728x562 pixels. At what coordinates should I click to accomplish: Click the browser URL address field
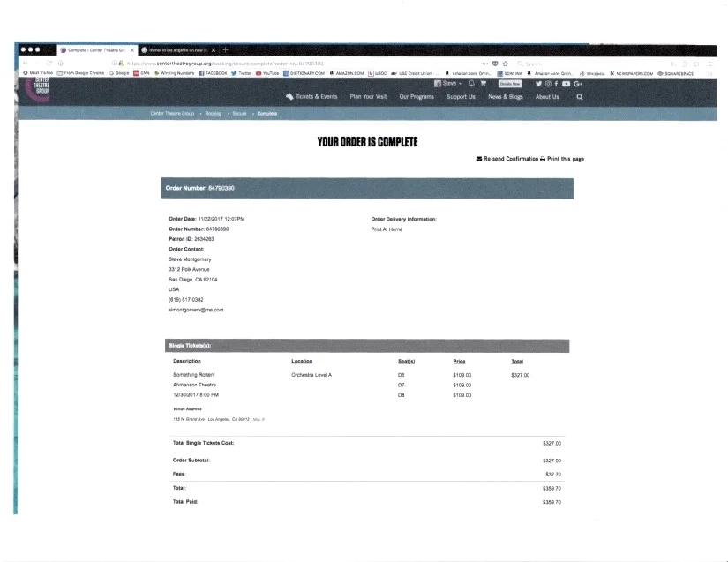click(x=297, y=64)
